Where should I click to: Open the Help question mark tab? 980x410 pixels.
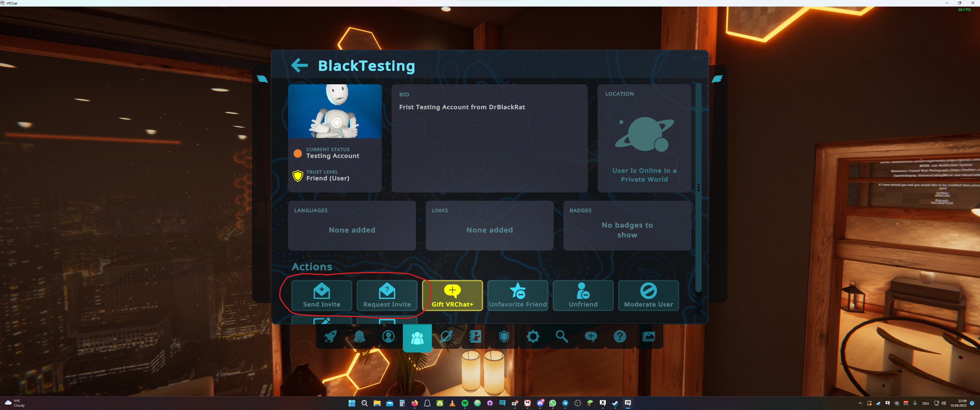coord(619,336)
